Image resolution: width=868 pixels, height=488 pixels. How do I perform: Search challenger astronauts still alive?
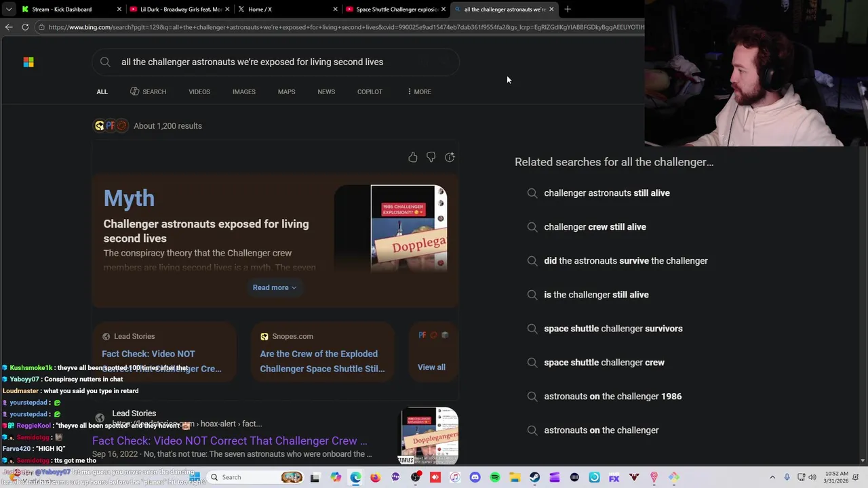pos(607,193)
